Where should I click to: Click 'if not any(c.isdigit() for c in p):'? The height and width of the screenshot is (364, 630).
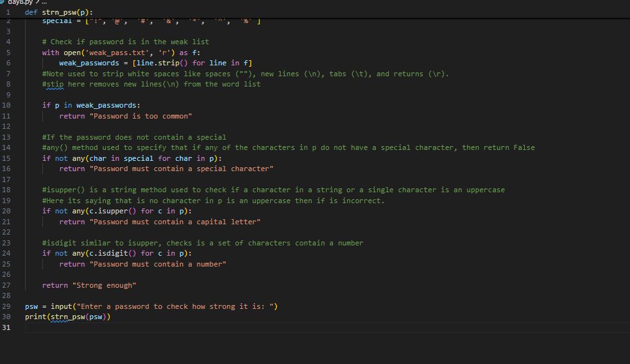click(x=117, y=254)
